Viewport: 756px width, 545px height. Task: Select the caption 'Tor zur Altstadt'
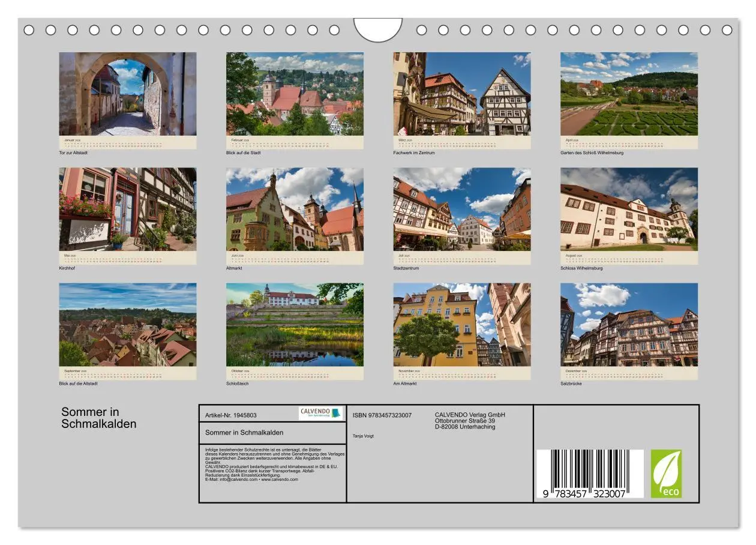(x=73, y=153)
